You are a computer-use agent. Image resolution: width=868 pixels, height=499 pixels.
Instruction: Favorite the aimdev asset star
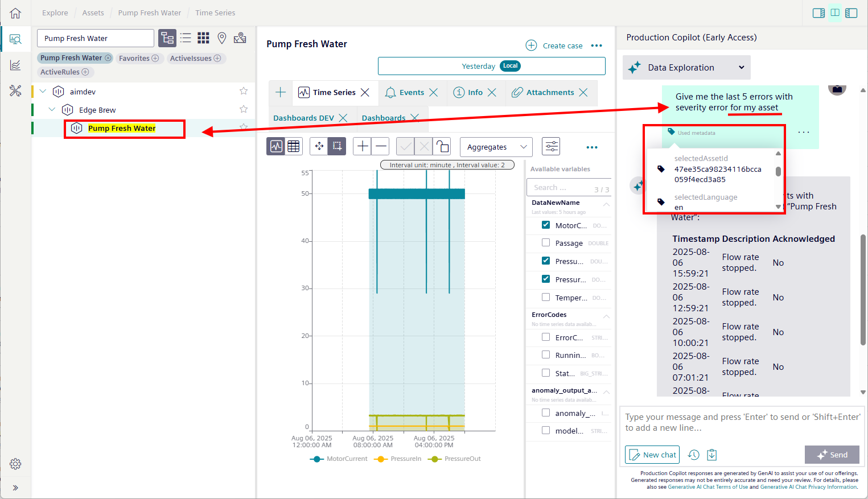click(x=244, y=91)
